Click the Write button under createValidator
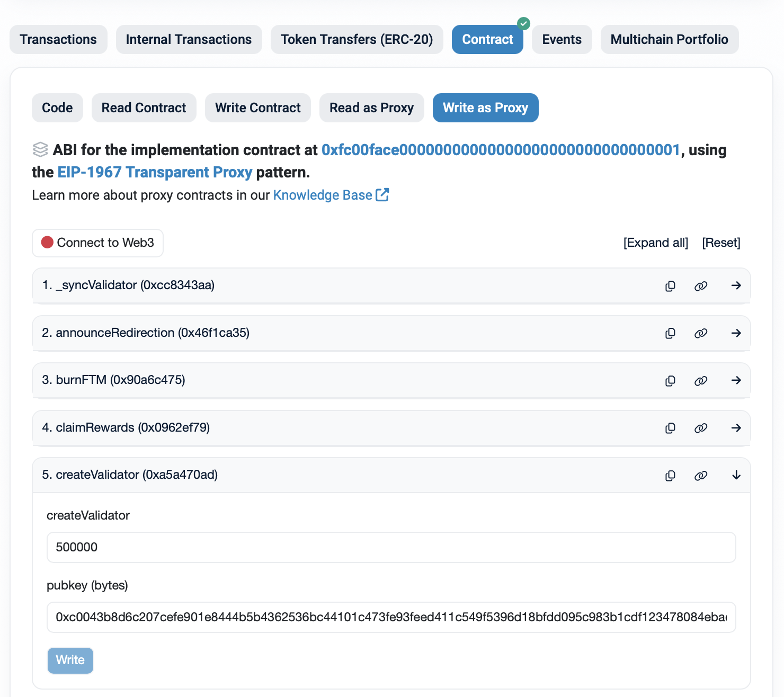784x697 pixels. pyautogui.click(x=70, y=660)
